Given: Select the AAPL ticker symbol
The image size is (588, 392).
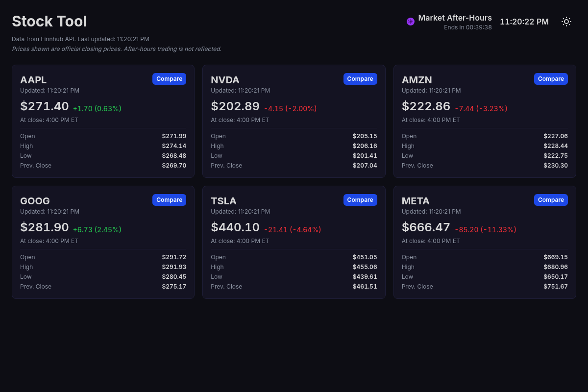Looking at the screenshot, I should [x=33, y=80].
